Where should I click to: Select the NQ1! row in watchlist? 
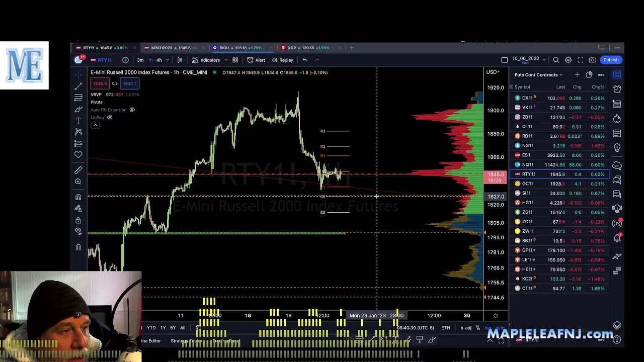pyautogui.click(x=560, y=164)
